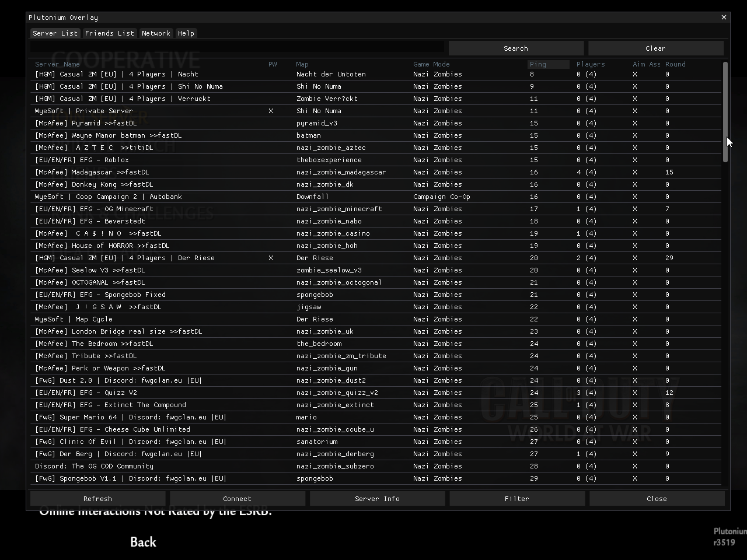Select '[EU/EN/FR] EFG - Cheese Cube Unlimited' server
Screen dimensions: 747x560
click(x=376, y=429)
